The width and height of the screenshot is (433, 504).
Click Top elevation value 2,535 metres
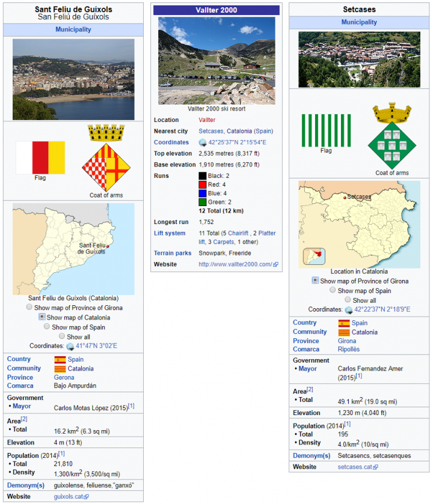pos(229,154)
